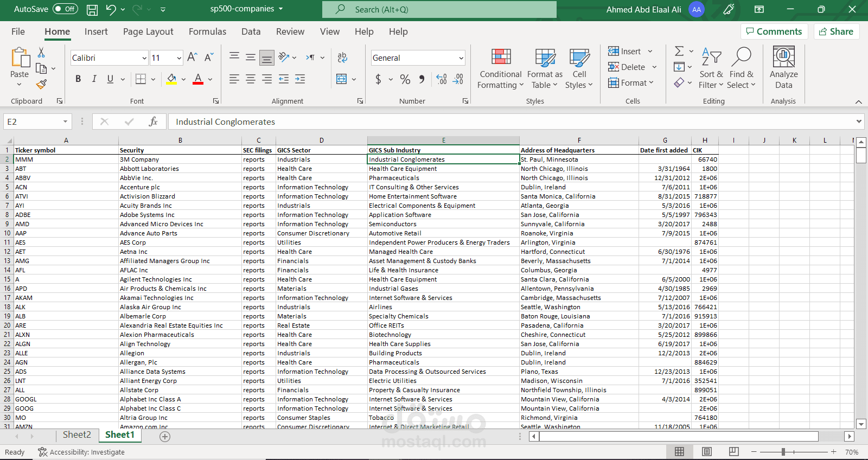868x460 pixels.
Task: Open the font name dropdown
Action: 144,58
